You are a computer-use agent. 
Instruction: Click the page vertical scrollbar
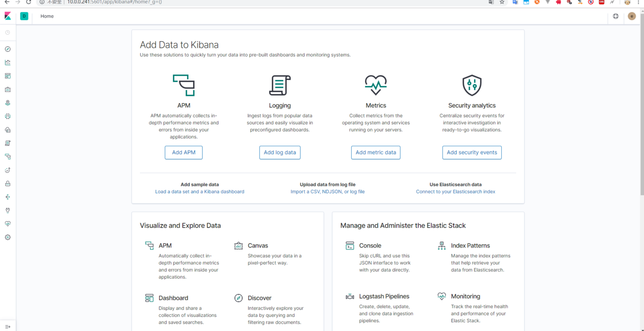tap(642, 104)
